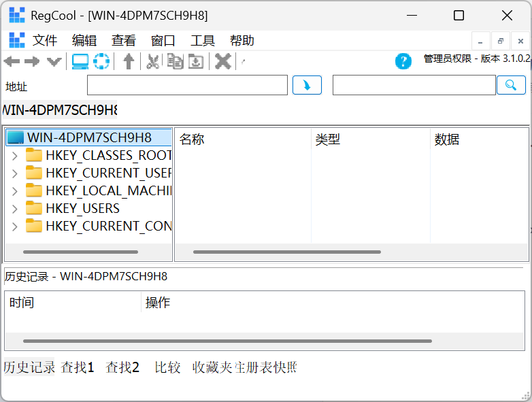Screen dimensions: 532x402
Task: Open the navigation history dropdown chevron
Action: pos(54,62)
